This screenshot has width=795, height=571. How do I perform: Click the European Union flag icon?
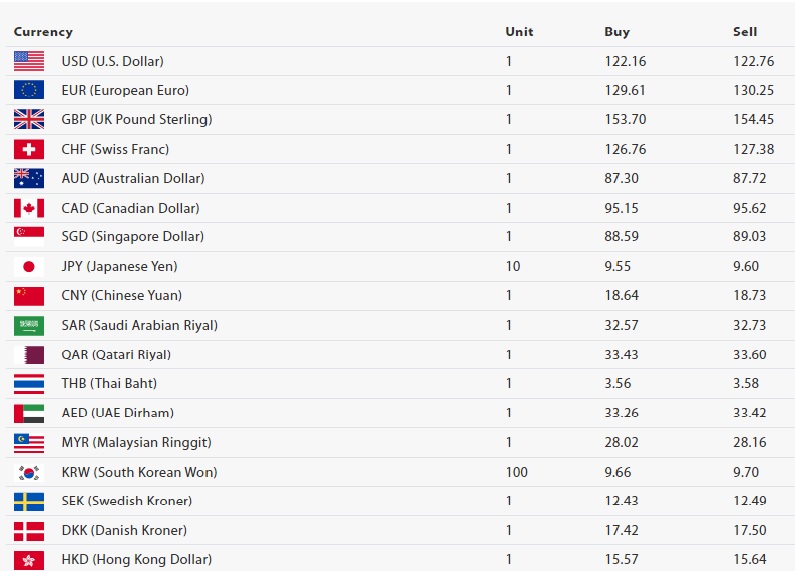click(29, 90)
